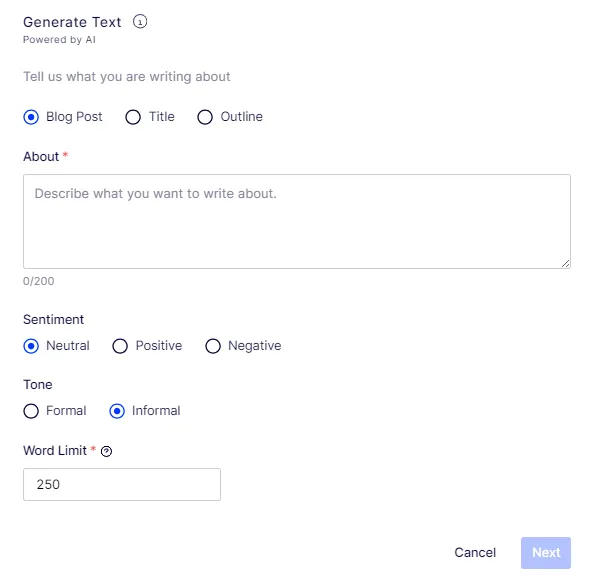Click the info icon beside Generate Text
This screenshot has height=587, width=594.
point(140,22)
